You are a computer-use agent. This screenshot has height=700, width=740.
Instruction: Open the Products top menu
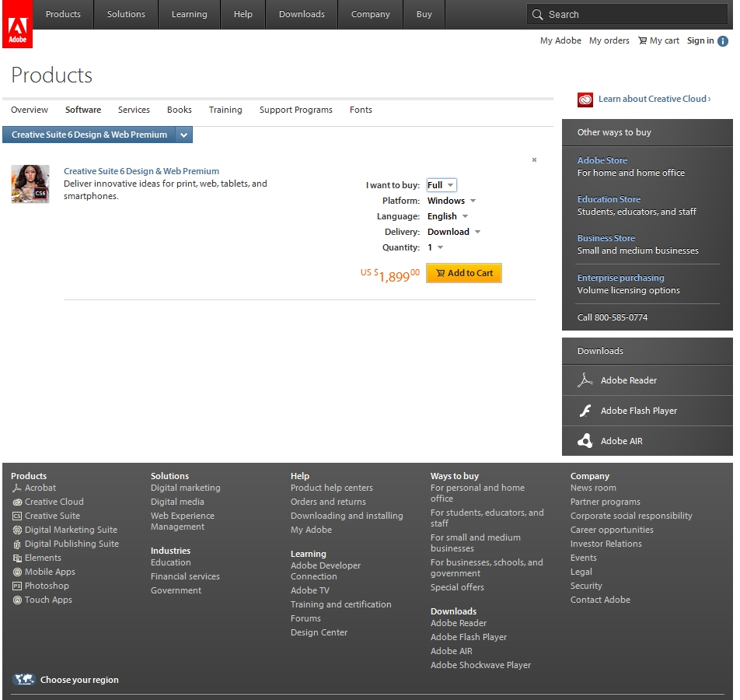pyautogui.click(x=63, y=14)
